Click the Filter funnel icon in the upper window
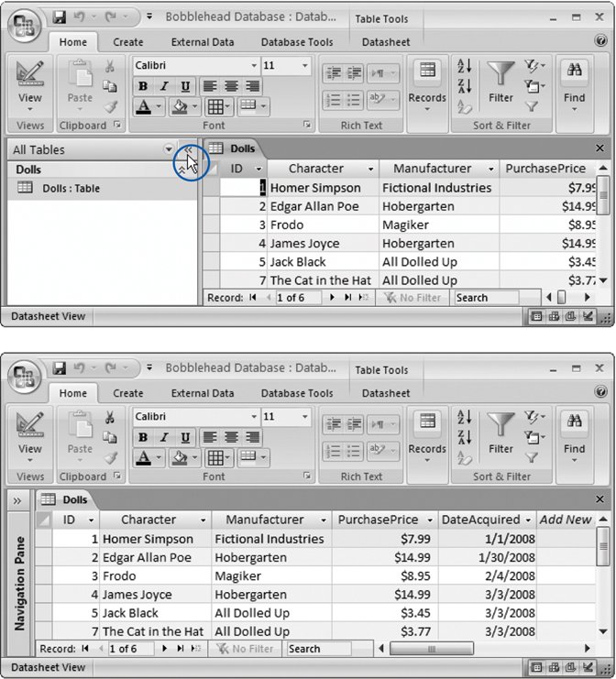This screenshot has height=679, width=616. pyautogui.click(x=500, y=75)
